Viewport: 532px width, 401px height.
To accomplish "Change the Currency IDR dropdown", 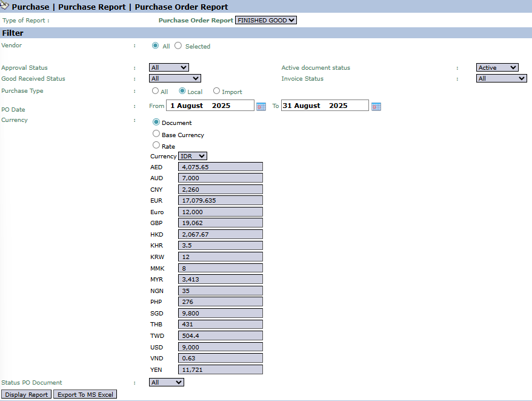I will (193, 156).
